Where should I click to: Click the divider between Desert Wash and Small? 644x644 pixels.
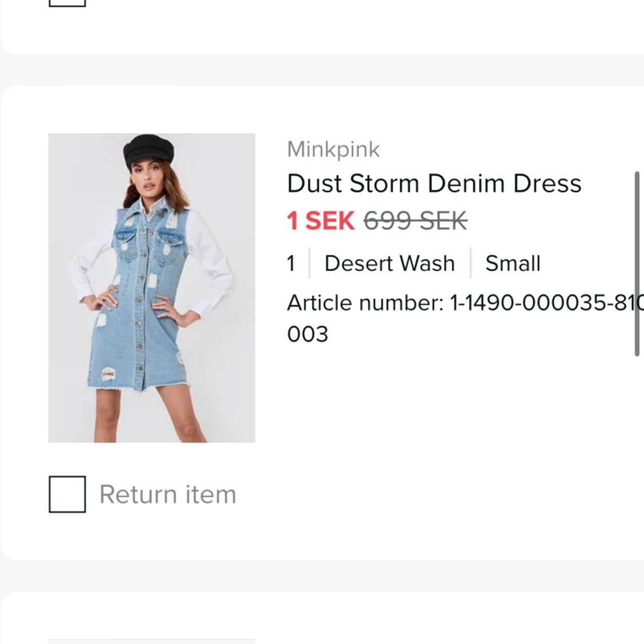point(471,263)
